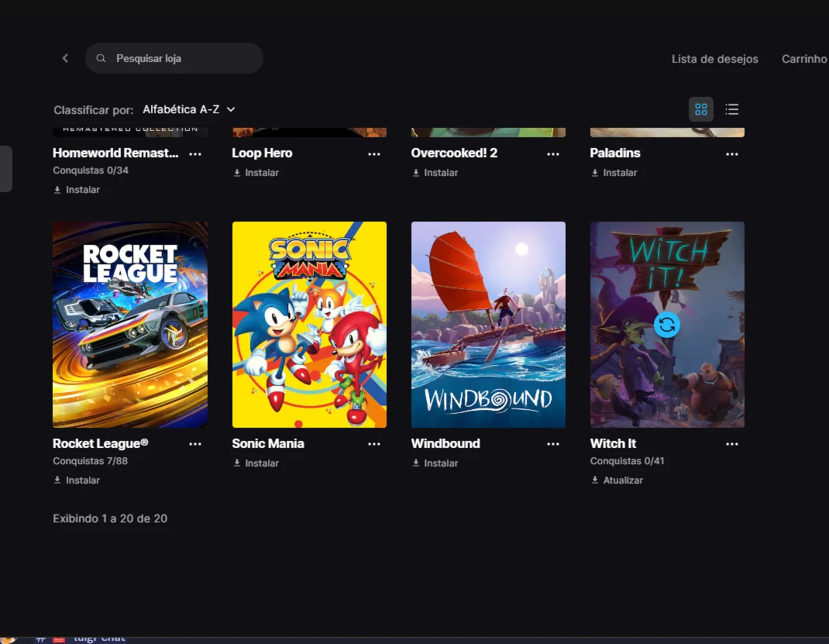Open the Alfabética A-Z sort dropdown

pos(189,109)
